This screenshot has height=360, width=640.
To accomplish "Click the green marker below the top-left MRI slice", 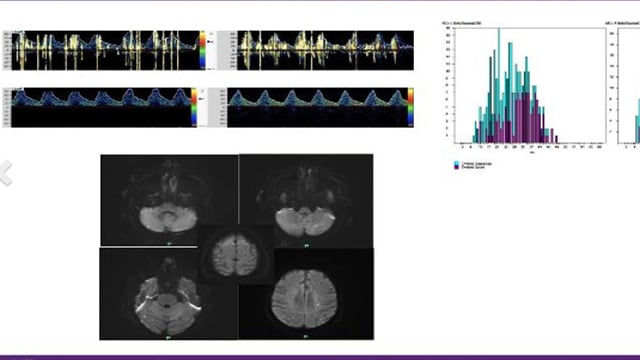I will tap(169, 244).
